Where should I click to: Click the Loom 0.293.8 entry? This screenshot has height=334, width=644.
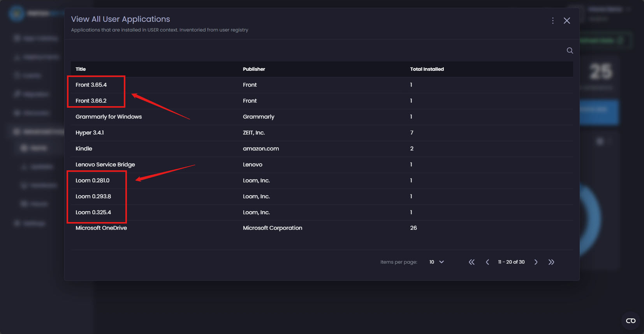pos(93,196)
